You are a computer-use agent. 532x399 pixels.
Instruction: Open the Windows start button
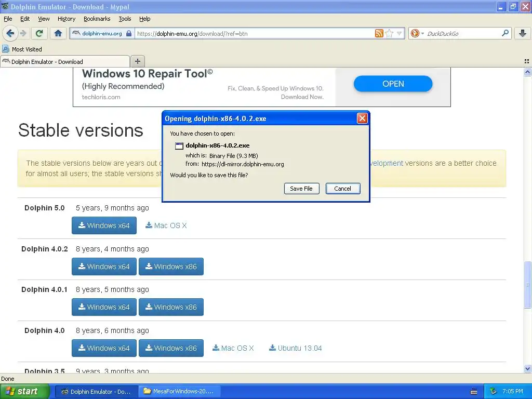[x=24, y=392]
